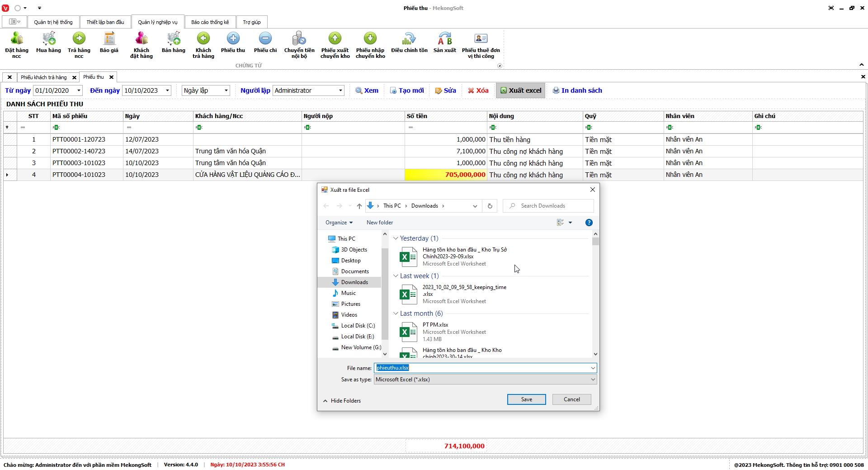Expand the File name history dropdown
Screen dimensions: 868x470
pyautogui.click(x=593, y=368)
